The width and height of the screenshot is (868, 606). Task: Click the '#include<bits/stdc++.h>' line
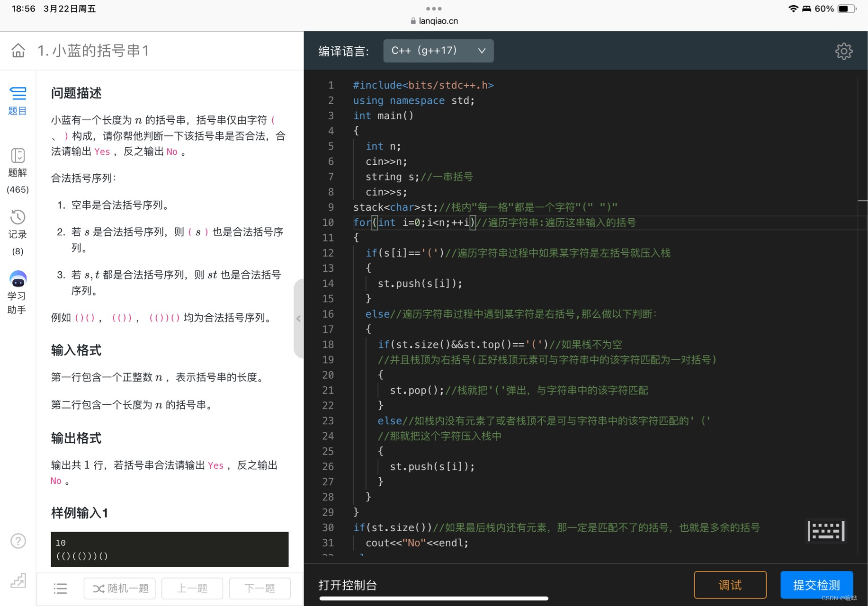[x=423, y=85]
